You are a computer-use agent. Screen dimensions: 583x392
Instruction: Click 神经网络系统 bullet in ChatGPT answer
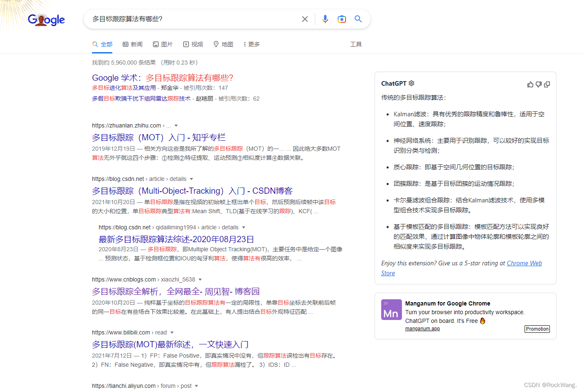(471, 146)
